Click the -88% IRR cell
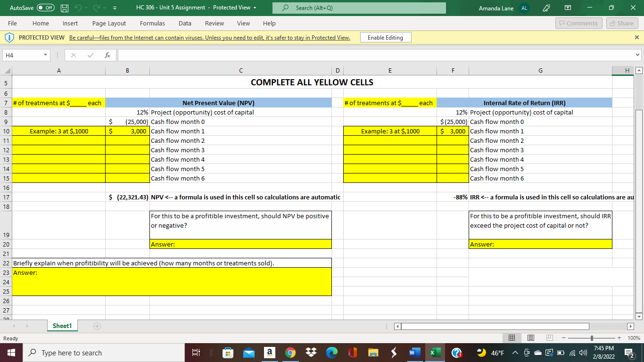 coord(453,197)
